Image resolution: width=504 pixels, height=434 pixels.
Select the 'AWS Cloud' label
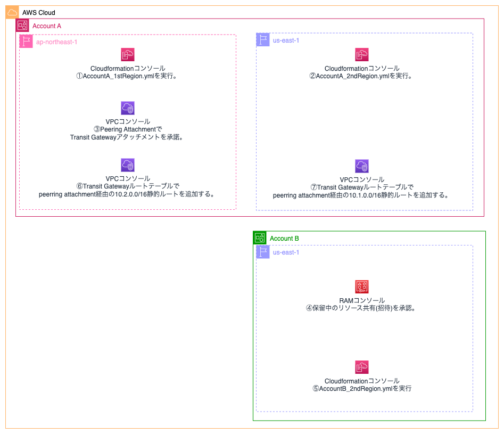(x=38, y=13)
